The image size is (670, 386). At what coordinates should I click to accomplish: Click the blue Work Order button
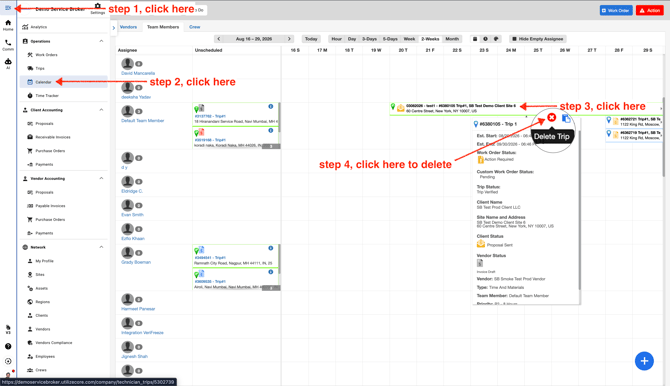[x=616, y=10]
